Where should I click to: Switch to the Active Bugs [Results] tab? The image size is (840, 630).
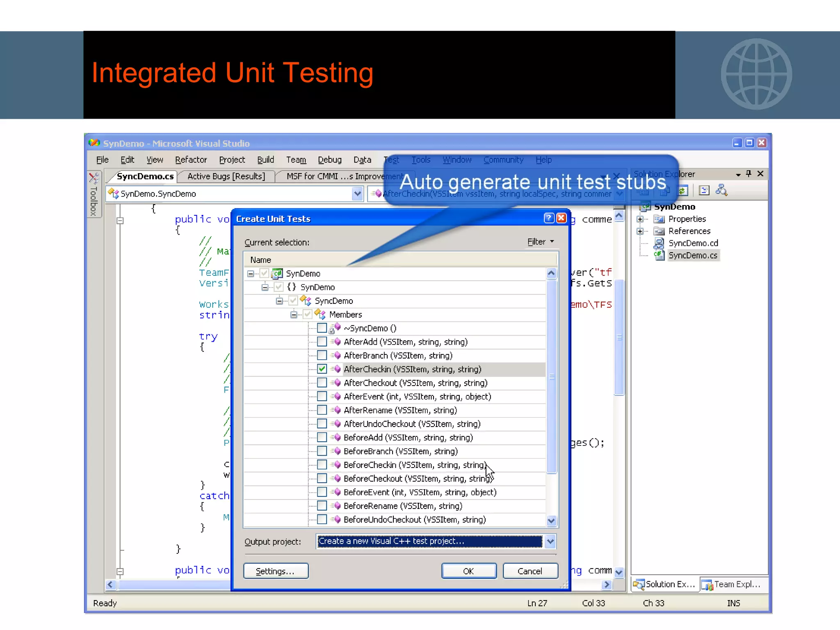click(x=226, y=176)
